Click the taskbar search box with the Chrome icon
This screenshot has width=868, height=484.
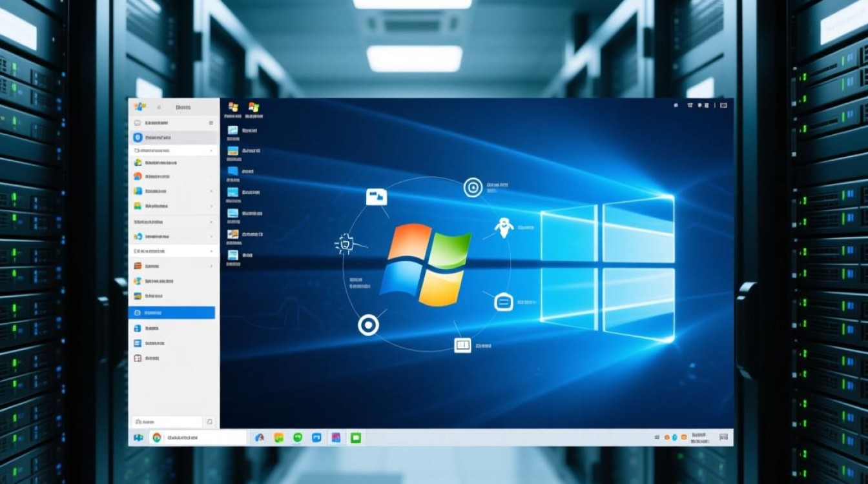click(198, 438)
